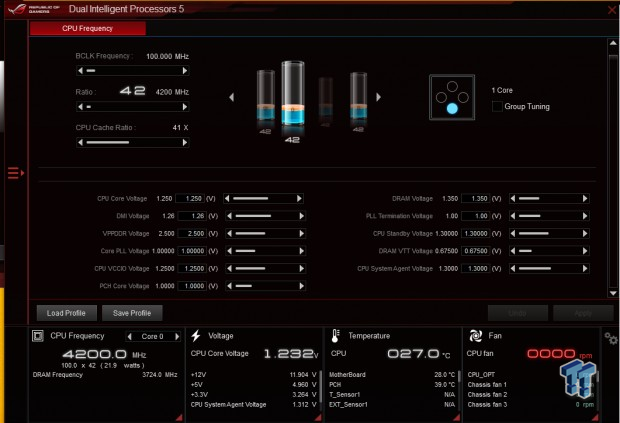Select the left core circle in diagram
The width and height of the screenshot is (620, 423).
coord(441,97)
